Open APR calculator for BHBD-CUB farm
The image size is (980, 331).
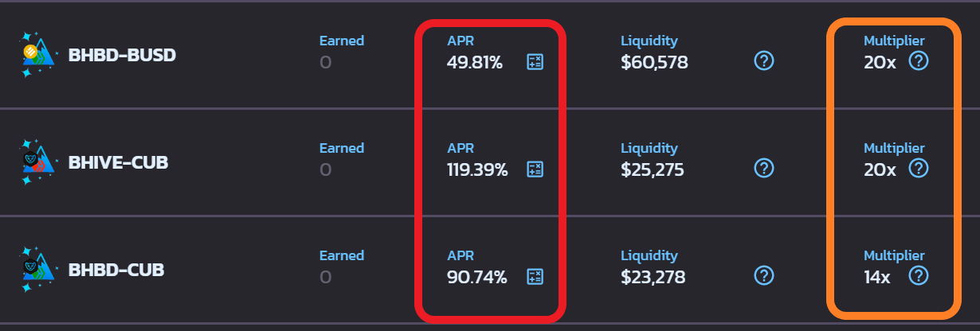[535, 277]
